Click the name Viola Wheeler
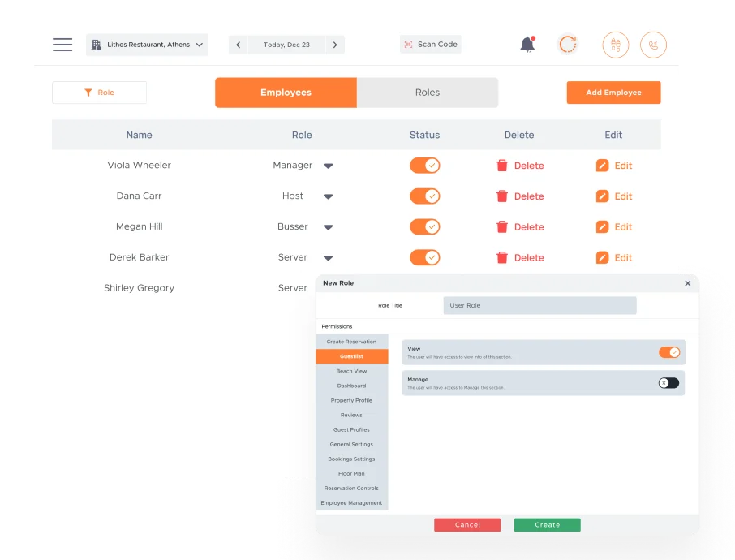735x560 pixels. (140, 165)
